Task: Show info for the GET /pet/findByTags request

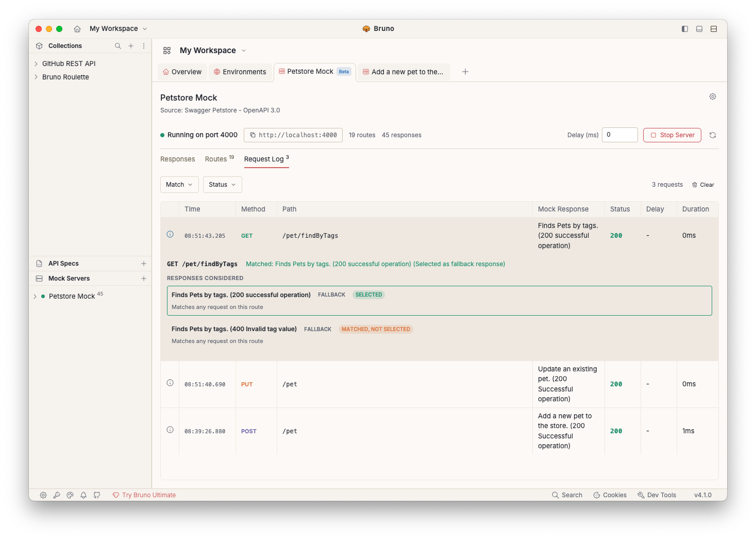Action: click(x=170, y=234)
